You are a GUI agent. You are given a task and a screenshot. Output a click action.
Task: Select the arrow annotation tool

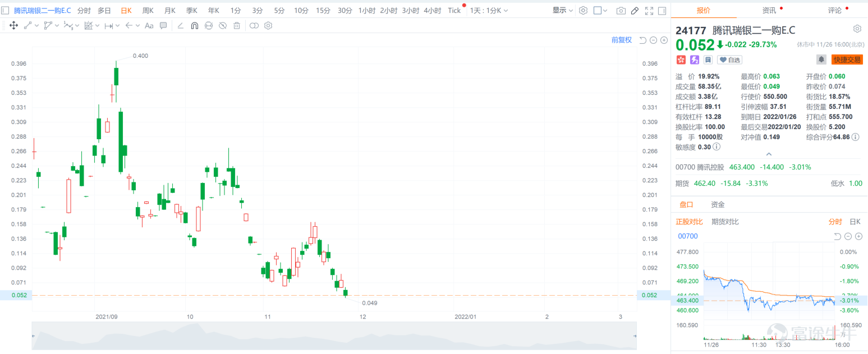(129, 25)
